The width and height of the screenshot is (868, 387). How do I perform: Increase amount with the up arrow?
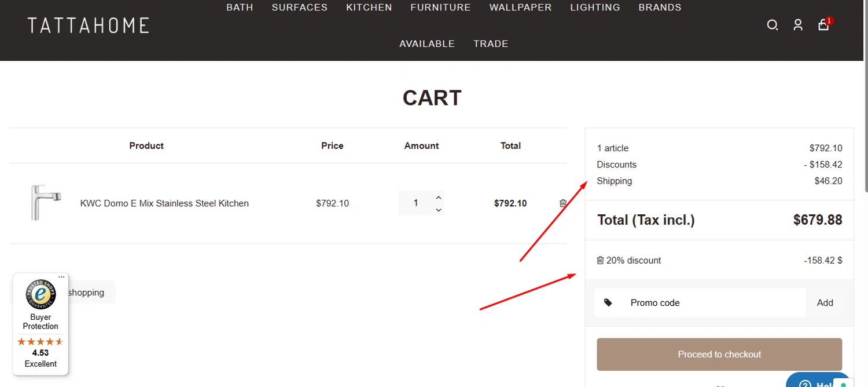(x=439, y=197)
